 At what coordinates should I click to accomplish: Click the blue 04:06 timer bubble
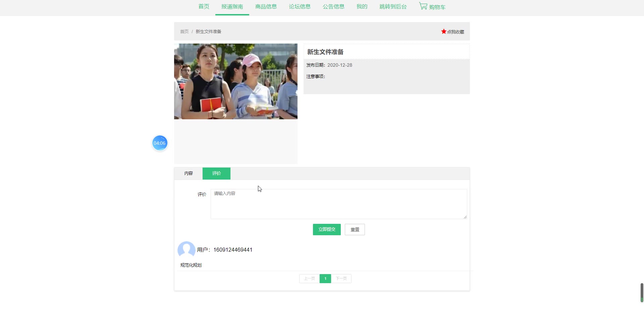tap(160, 143)
